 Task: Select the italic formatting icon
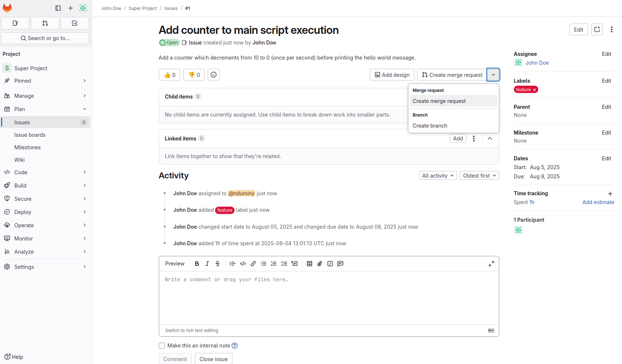[207, 264]
